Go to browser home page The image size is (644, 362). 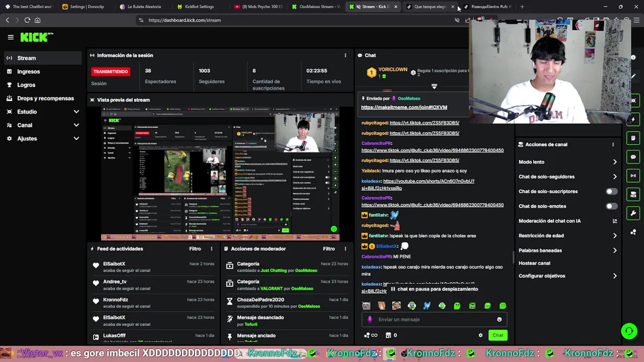[37, 20]
